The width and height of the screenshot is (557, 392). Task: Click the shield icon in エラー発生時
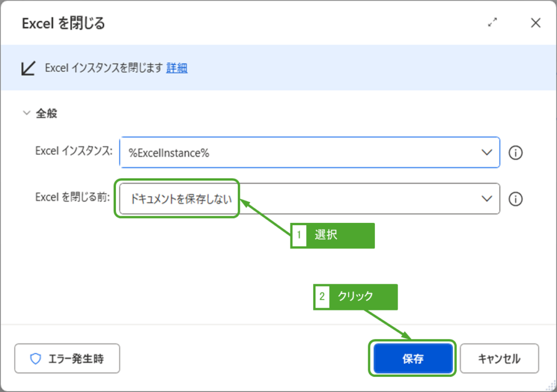point(36,359)
